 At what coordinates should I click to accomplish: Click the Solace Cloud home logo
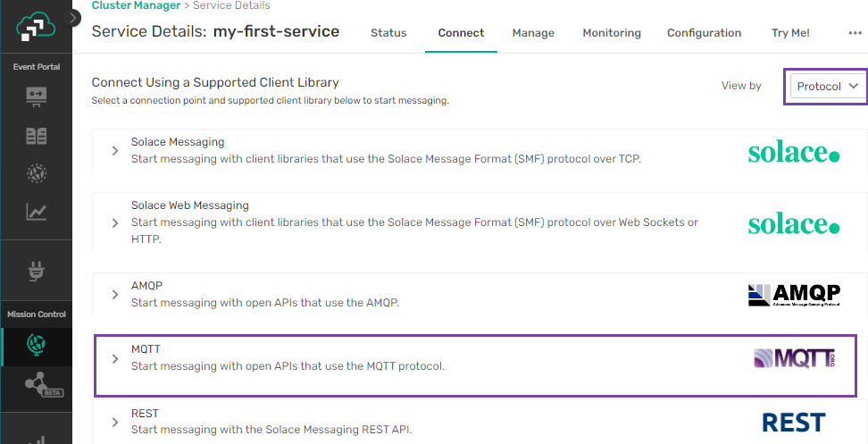pos(36,29)
